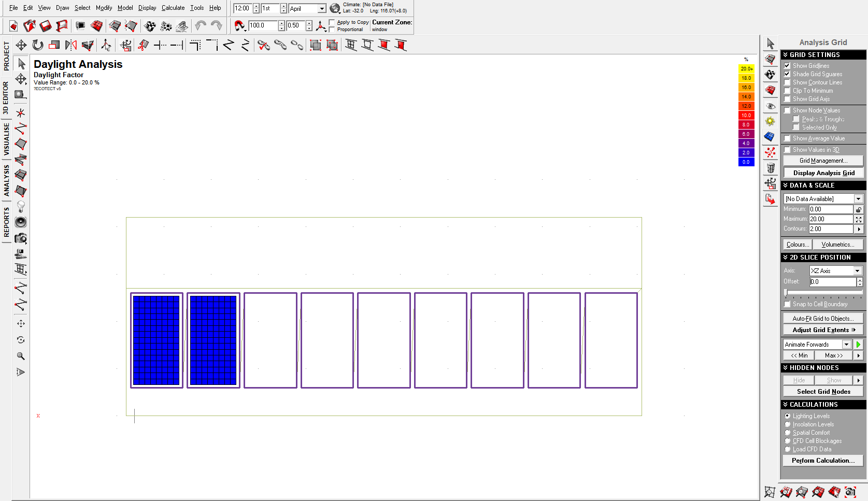Click the rotate tool in the modify toolbar
The width and height of the screenshot is (868, 501).
(37, 46)
